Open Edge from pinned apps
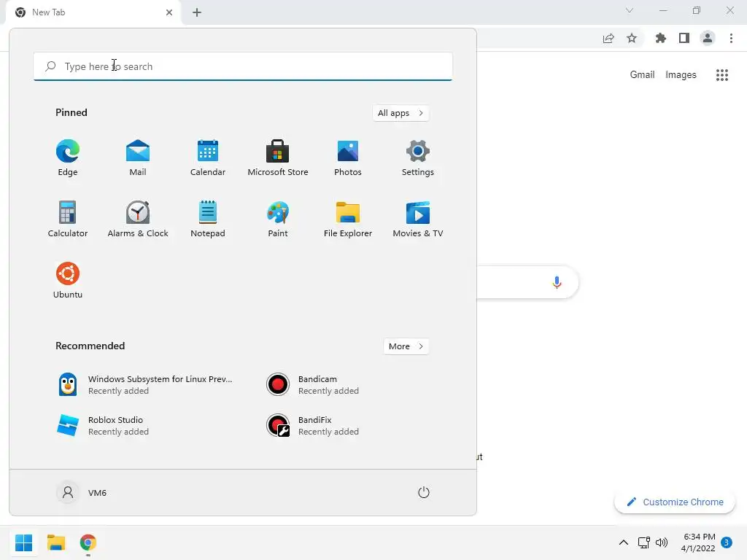The height and width of the screenshot is (560, 747). (x=68, y=158)
